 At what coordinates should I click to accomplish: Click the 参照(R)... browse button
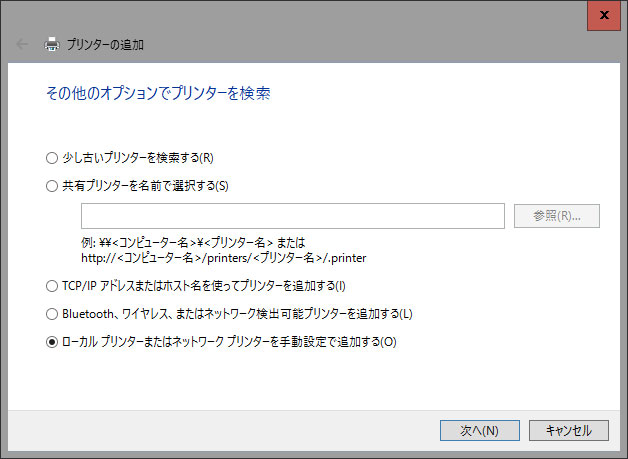pos(557,216)
